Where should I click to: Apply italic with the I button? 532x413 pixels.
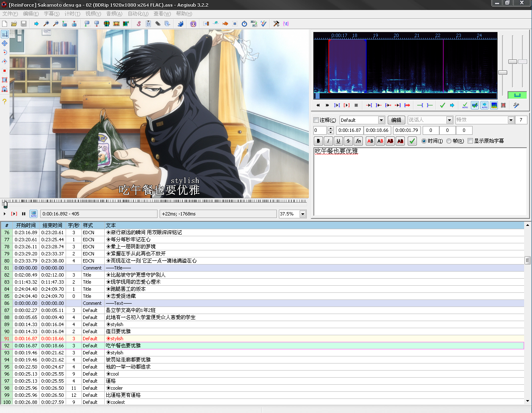pos(328,141)
